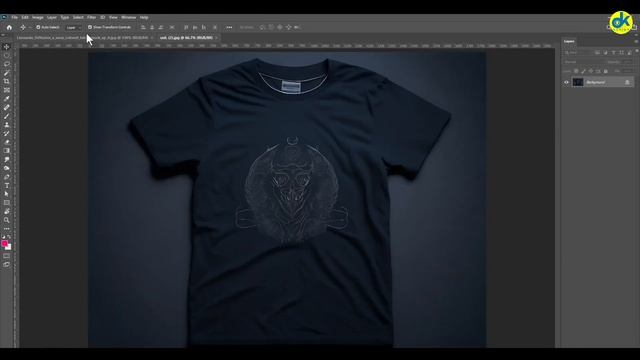The width and height of the screenshot is (640, 360).
Task: Select the Frame tool
Action: coord(7,90)
